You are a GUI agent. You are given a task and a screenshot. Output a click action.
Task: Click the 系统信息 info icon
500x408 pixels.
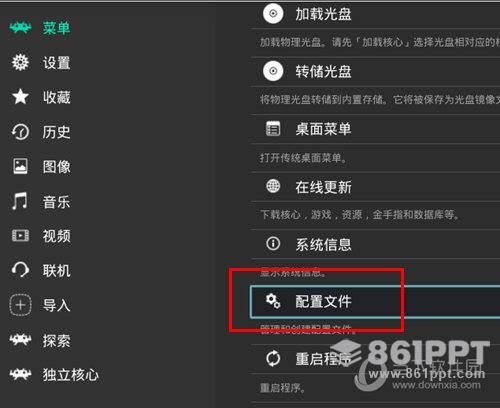[273, 243]
